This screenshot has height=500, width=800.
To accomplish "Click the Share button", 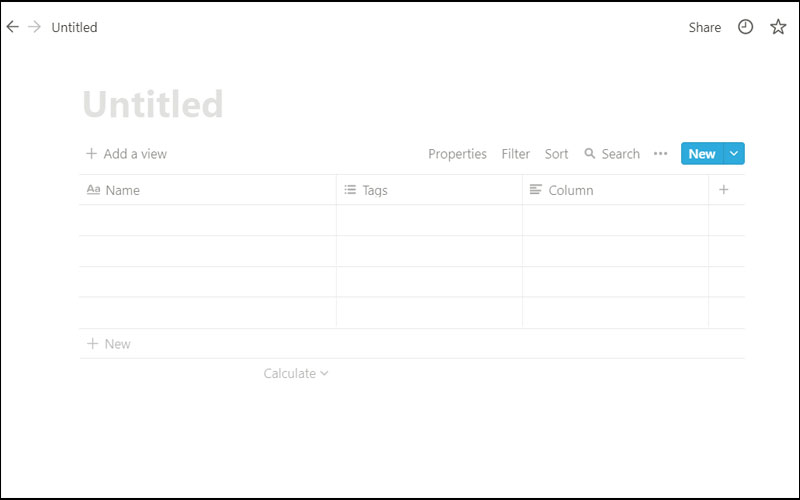I will [x=704, y=27].
